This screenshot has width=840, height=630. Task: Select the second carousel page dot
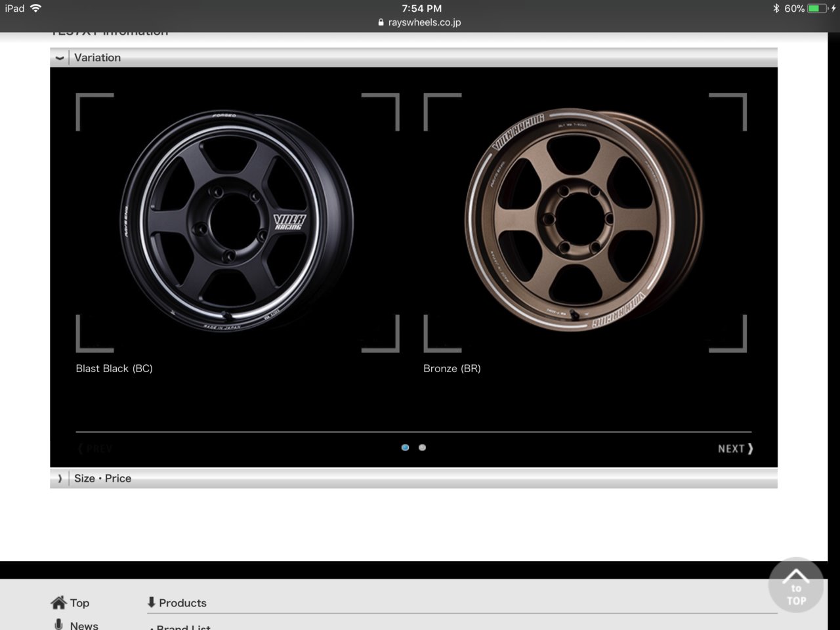(x=422, y=448)
